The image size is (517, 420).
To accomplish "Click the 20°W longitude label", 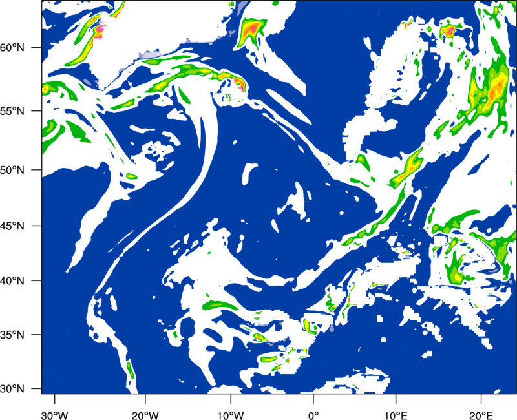I will click(x=145, y=415).
